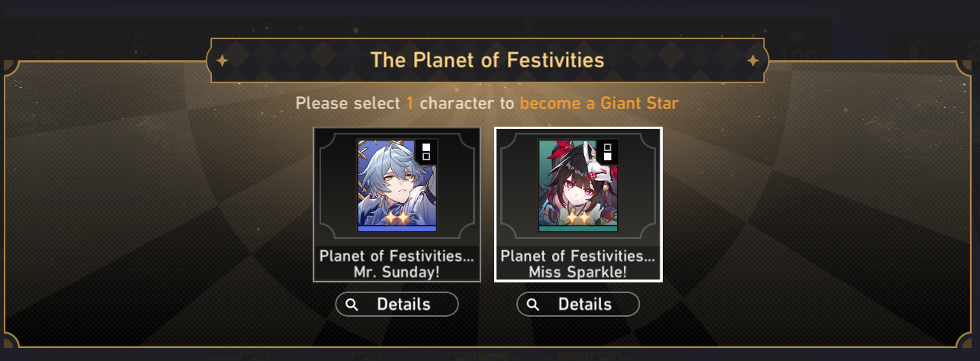Viewport: 980px width, 361px height.
Task: Select the highlighted Miss Sparkle card
Action: click(x=579, y=205)
